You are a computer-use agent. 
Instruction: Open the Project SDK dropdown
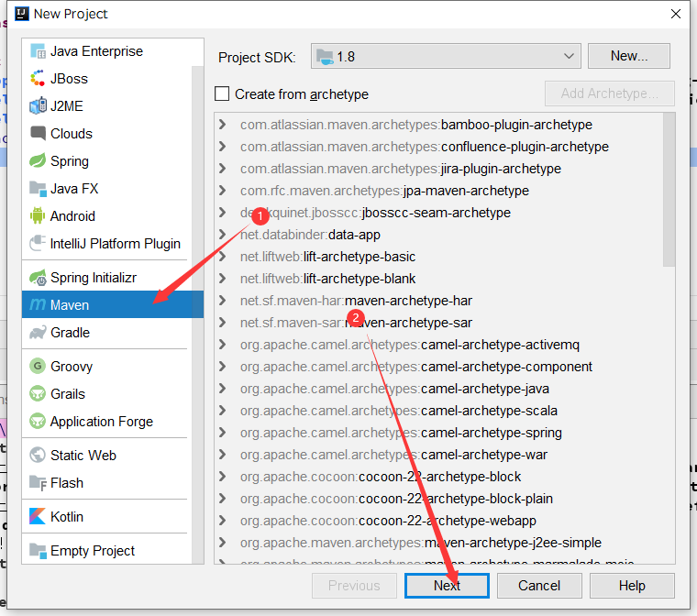point(446,56)
